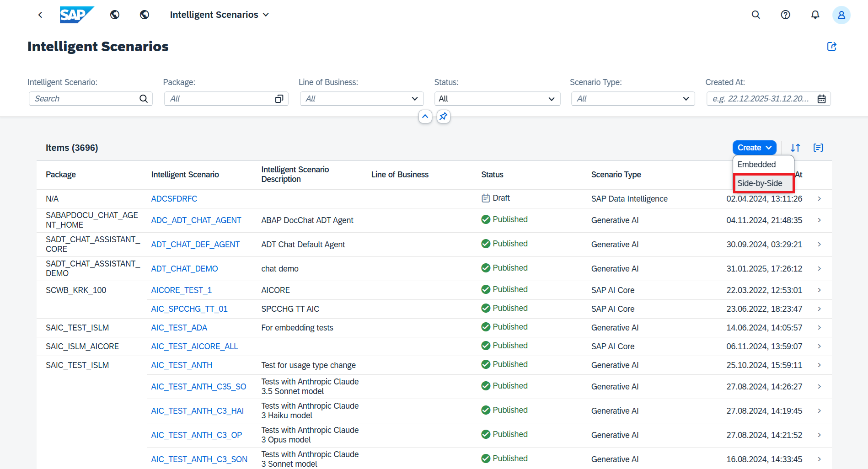Click the Create dropdown button
The image size is (868, 469).
point(755,148)
